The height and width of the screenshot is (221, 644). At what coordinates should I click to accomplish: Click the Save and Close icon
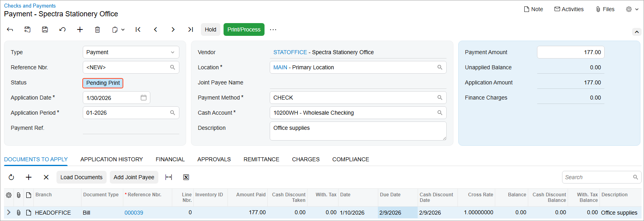[x=27, y=29]
